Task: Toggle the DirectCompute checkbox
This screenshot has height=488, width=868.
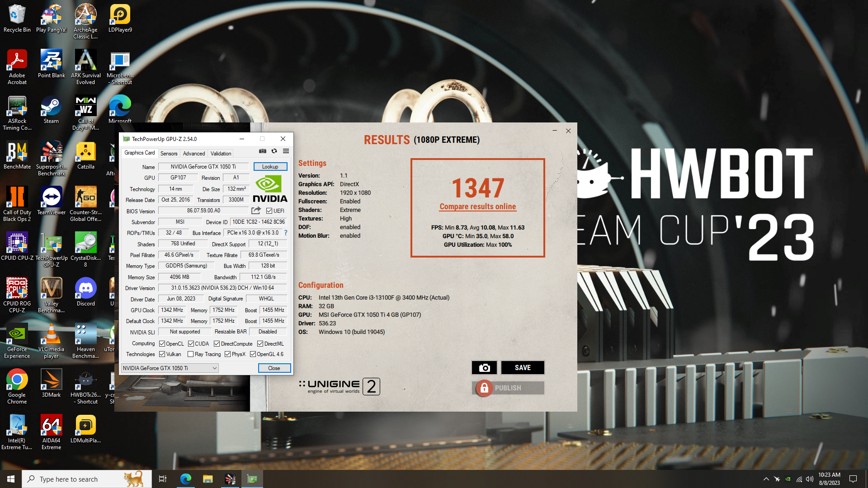Action: [217, 344]
